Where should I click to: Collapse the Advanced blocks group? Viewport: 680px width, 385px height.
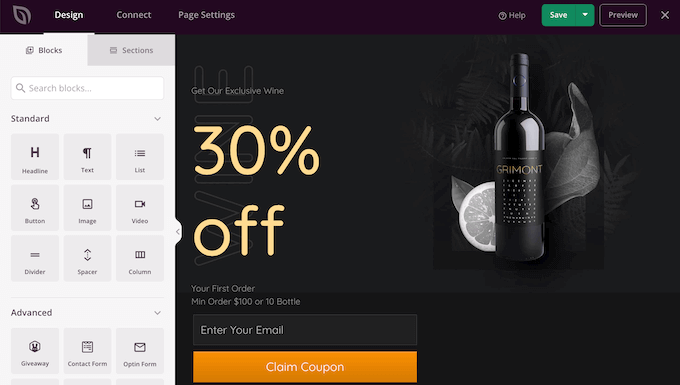tap(157, 313)
